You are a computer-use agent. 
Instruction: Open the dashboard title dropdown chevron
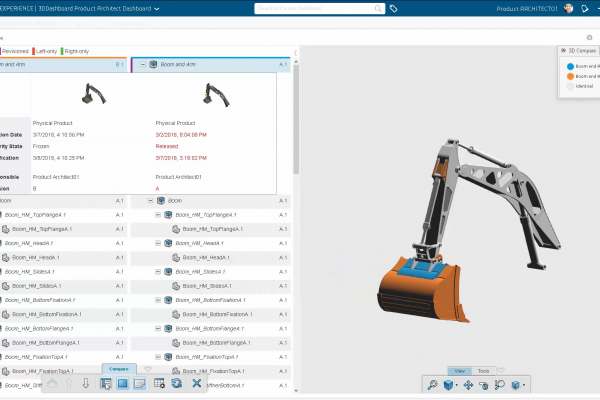pos(157,9)
